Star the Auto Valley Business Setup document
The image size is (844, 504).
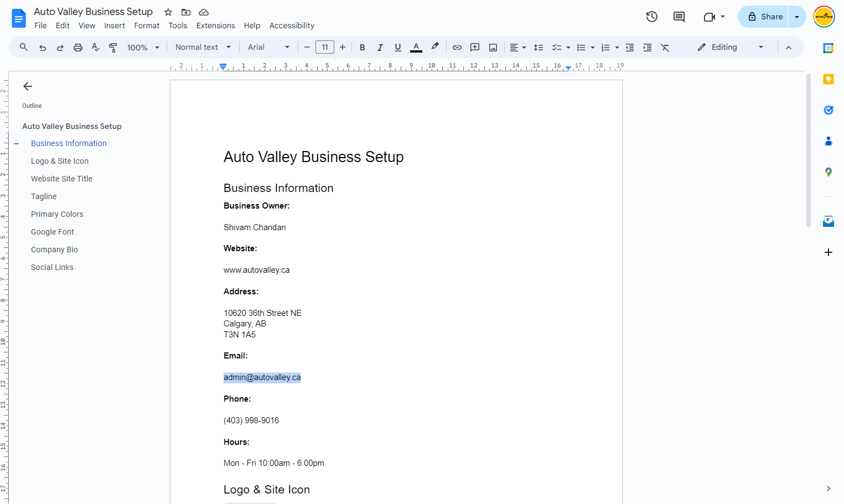pyautogui.click(x=168, y=12)
